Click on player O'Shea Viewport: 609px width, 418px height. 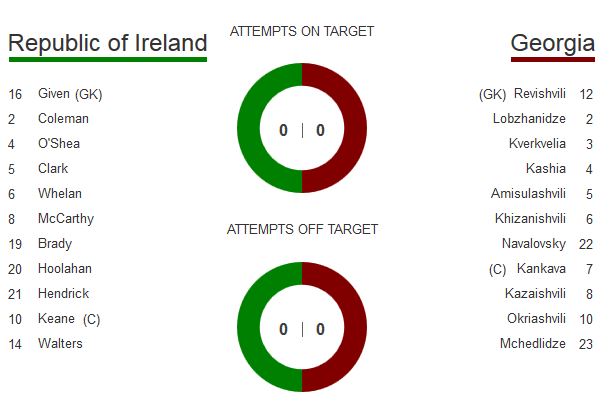(59, 144)
